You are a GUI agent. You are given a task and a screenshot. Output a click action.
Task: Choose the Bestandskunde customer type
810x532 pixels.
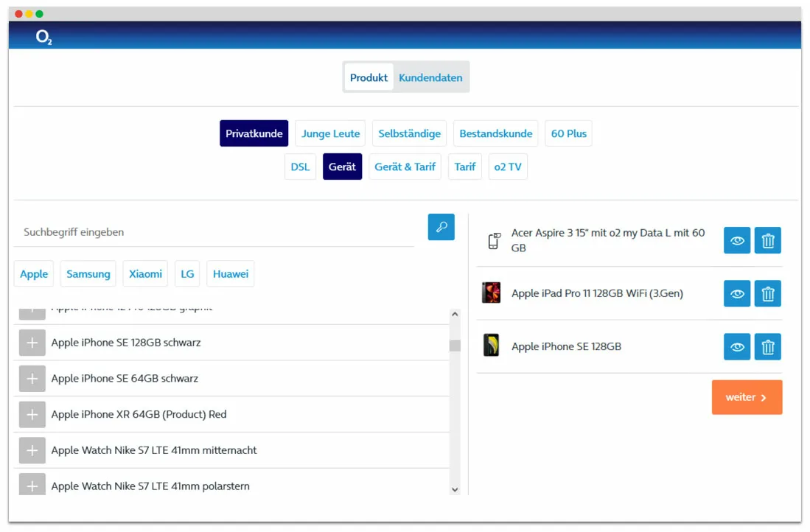click(495, 133)
